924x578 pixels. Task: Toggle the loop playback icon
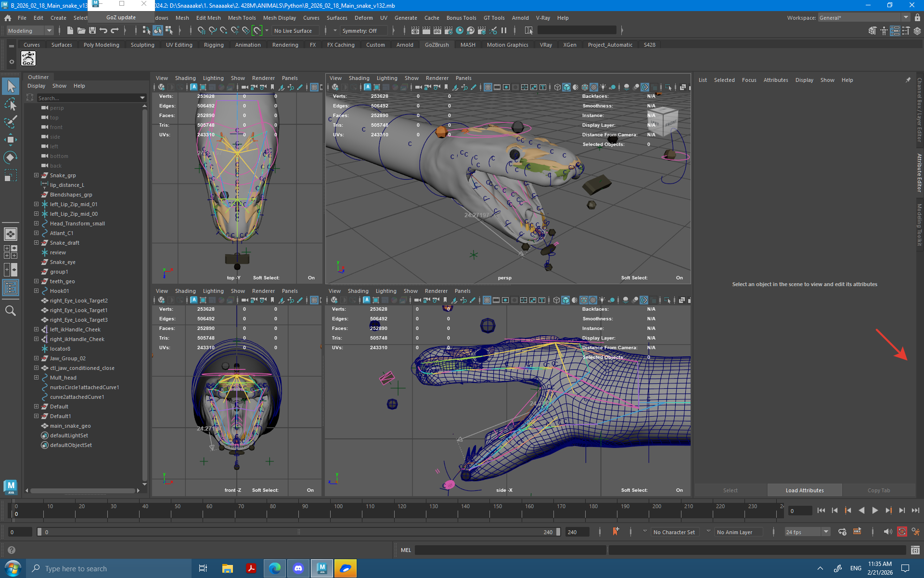point(842,532)
